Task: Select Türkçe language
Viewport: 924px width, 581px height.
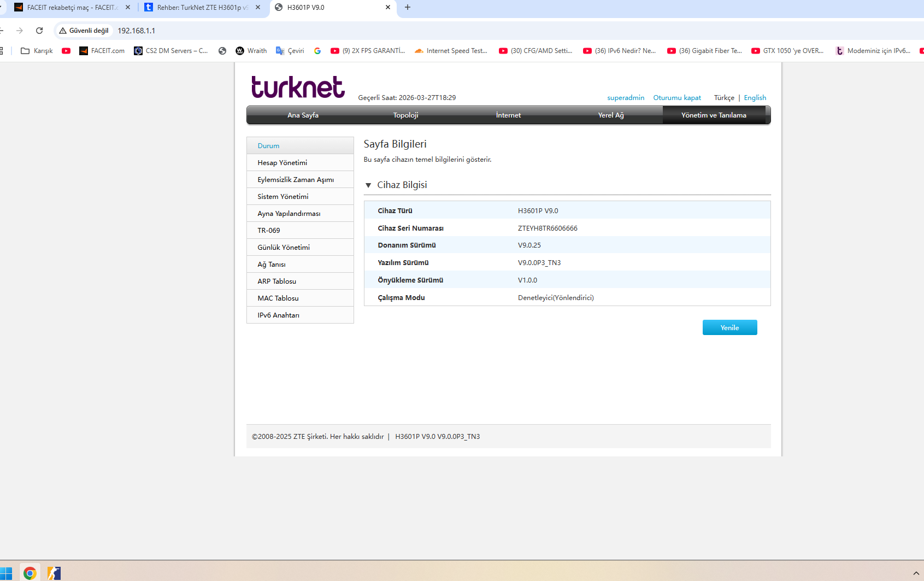Action: coord(724,98)
